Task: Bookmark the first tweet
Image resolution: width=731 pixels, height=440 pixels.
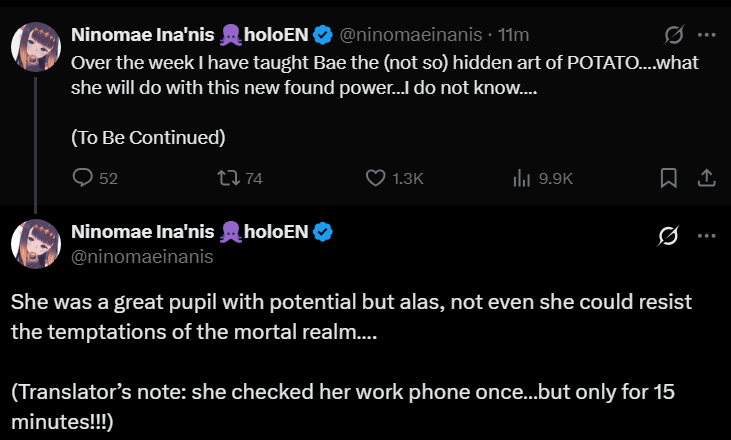Action: (x=668, y=178)
